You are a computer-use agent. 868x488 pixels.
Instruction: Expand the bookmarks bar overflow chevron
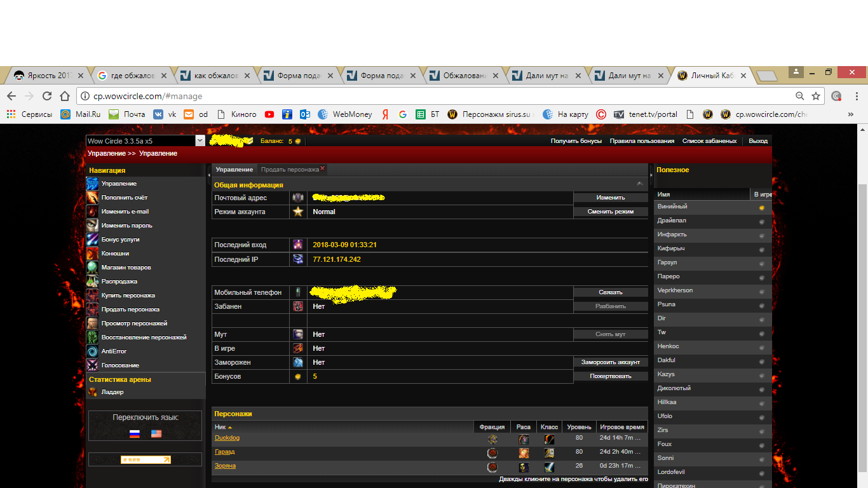851,114
